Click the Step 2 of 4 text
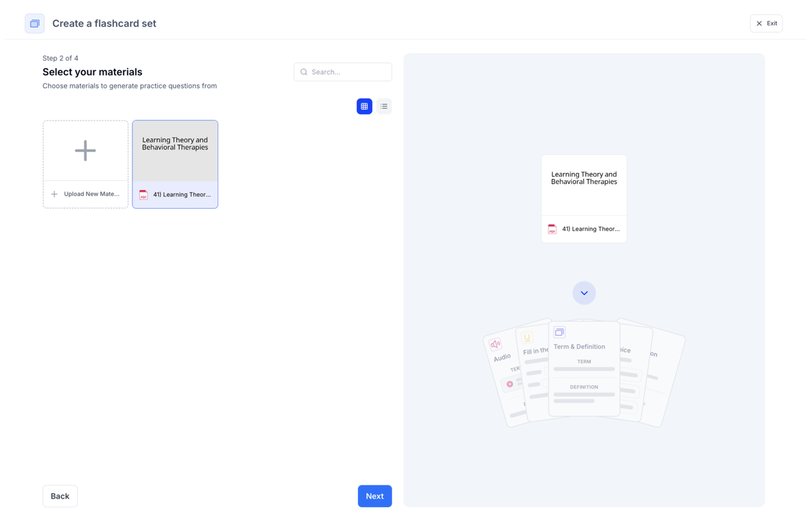 pyautogui.click(x=60, y=58)
